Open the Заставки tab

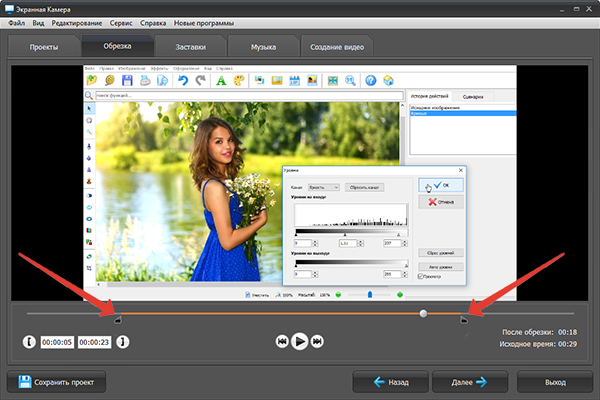[x=190, y=47]
